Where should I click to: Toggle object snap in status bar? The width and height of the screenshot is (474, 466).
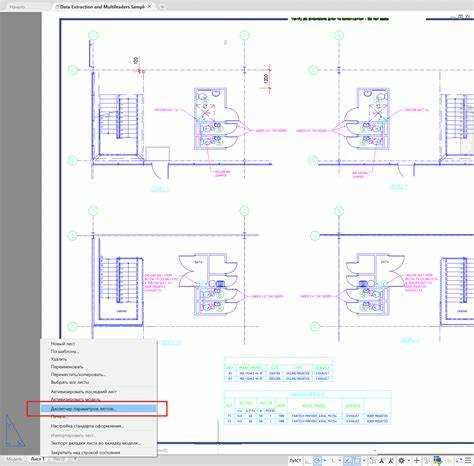pyautogui.click(x=358, y=460)
